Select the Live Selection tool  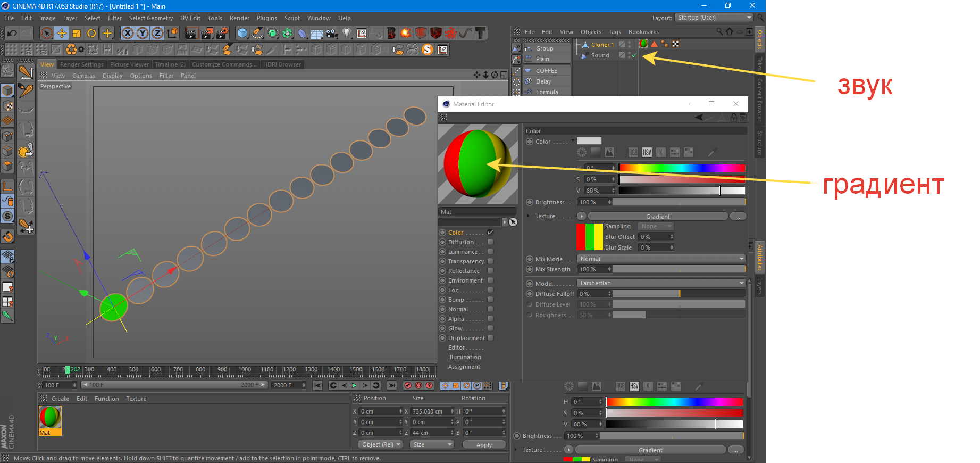coord(47,33)
